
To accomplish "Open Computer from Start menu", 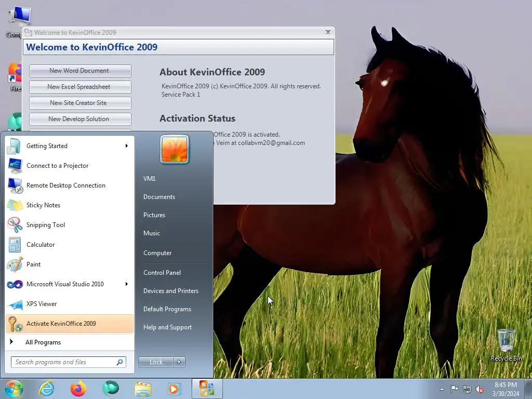I will pyautogui.click(x=157, y=253).
